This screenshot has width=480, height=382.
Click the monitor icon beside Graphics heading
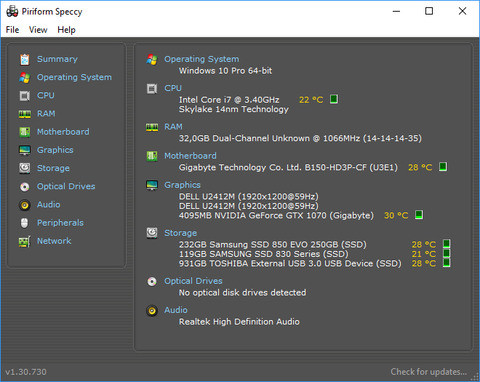click(152, 185)
